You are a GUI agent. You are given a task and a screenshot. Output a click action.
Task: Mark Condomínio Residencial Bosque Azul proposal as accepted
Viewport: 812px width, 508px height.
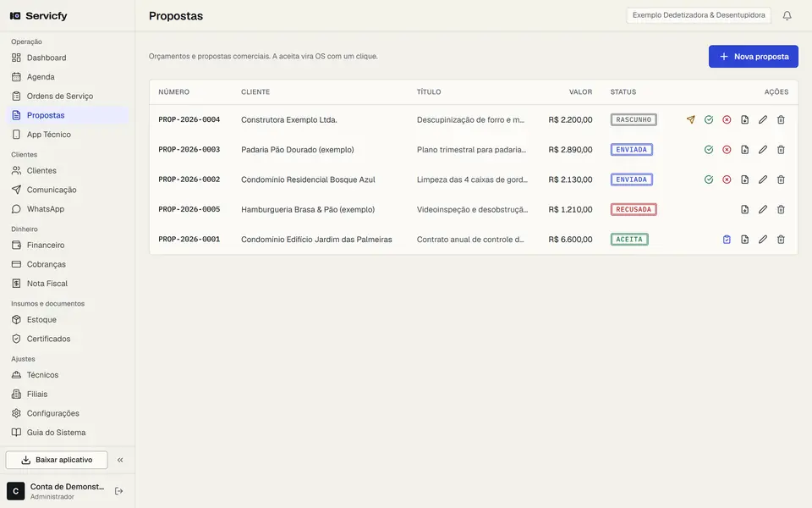pos(709,179)
